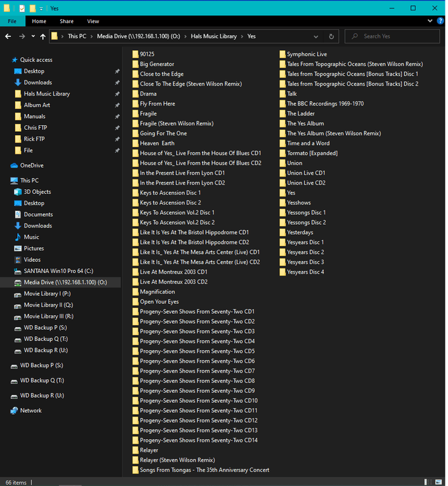Go up one folder level

click(43, 36)
